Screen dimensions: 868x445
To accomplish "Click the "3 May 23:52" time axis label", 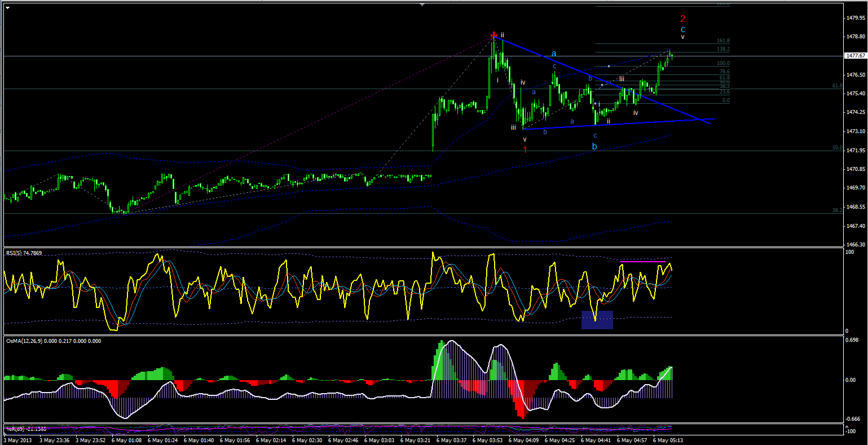I will 92,440.
